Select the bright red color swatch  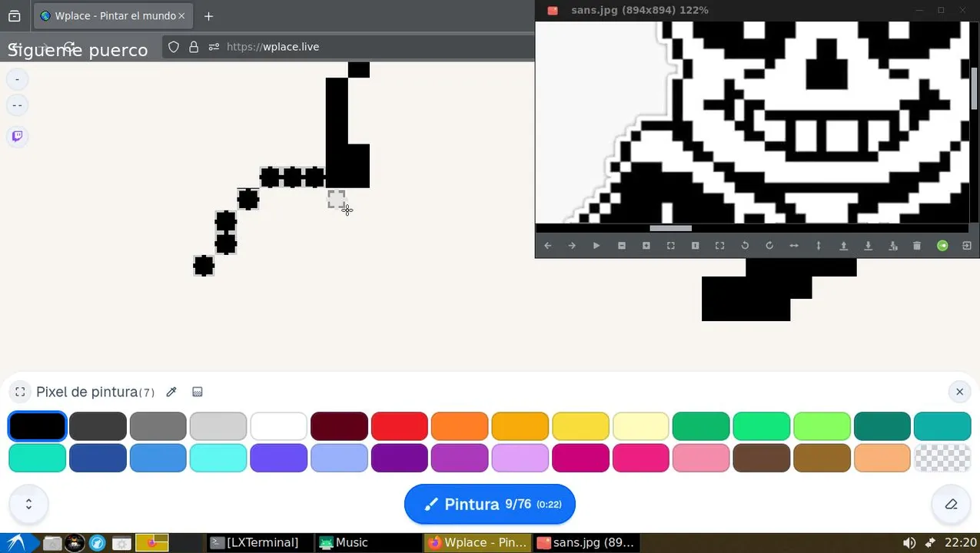399,426
